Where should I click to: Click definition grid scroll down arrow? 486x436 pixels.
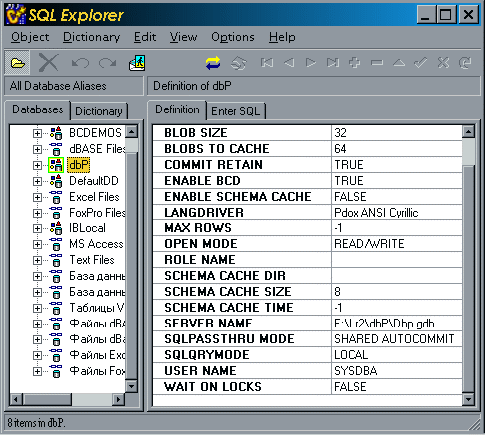pos(468,399)
